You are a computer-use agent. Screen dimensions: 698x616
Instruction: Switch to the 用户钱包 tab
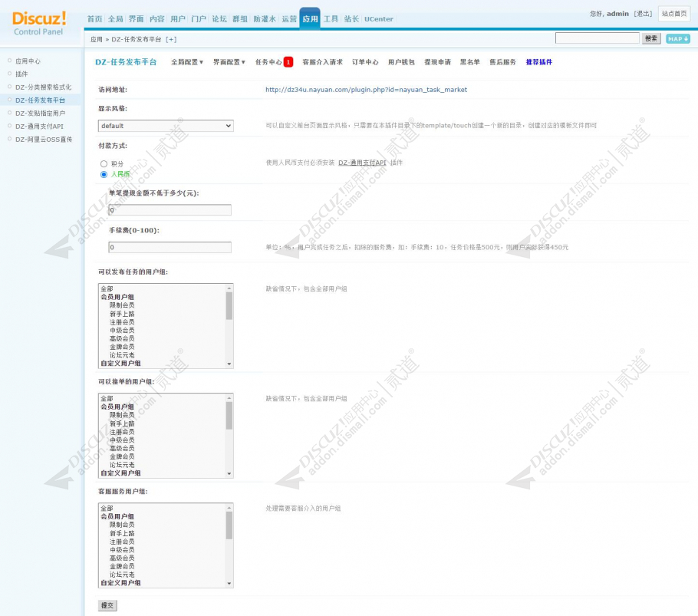(x=401, y=62)
